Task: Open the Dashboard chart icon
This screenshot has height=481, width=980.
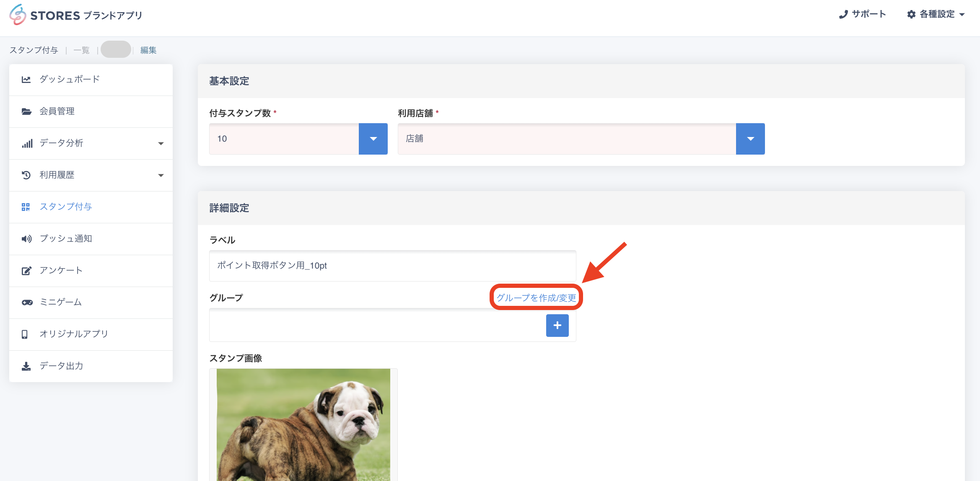Action: (26, 80)
